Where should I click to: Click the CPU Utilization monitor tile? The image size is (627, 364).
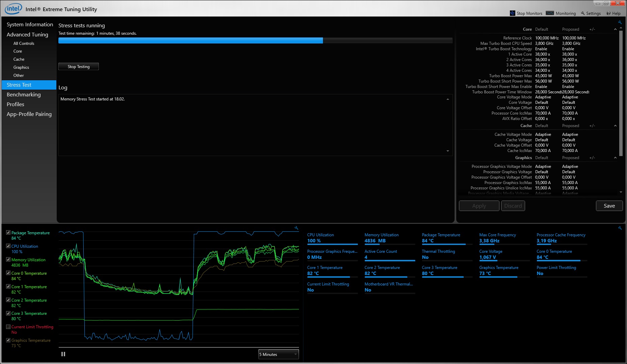(332, 238)
